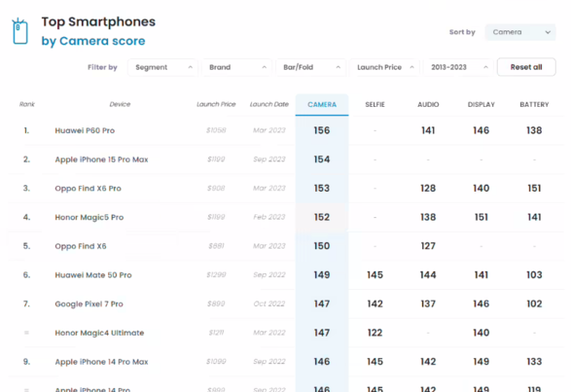Screen dimensions: 571x392
Task: Open the Huawei P60 Pro link
Action: pyautogui.click(x=85, y=130)
